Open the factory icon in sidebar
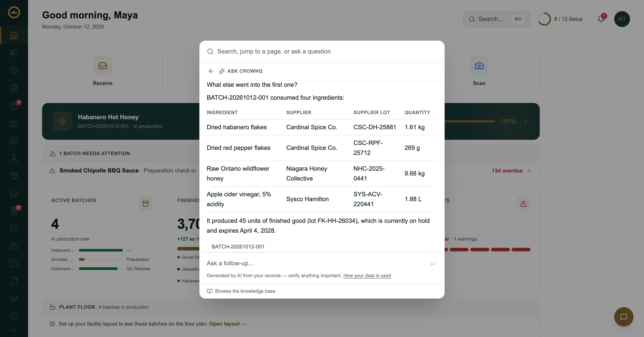The height and width of the screenshot is (337, 644). click(x=14, y=123)
